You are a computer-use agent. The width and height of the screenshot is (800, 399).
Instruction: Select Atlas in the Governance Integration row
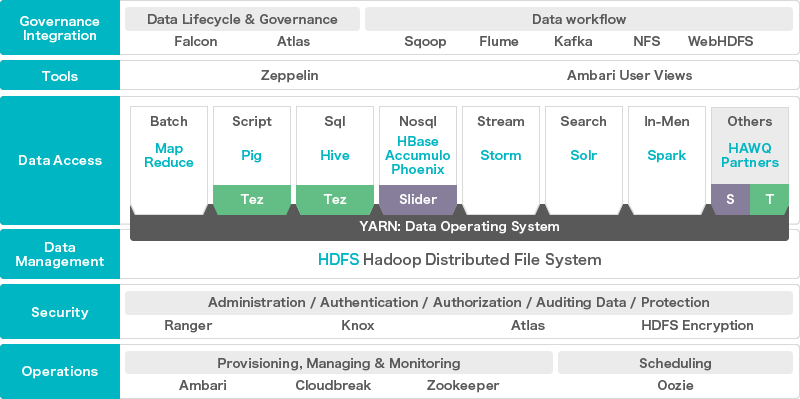293,41
